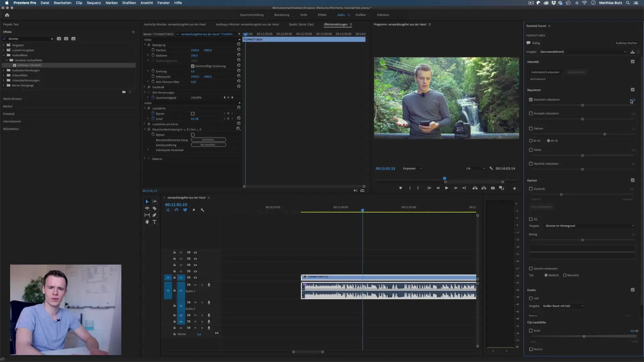
Task: Open the Sequenz menu
Action: (x=94, y=3)
